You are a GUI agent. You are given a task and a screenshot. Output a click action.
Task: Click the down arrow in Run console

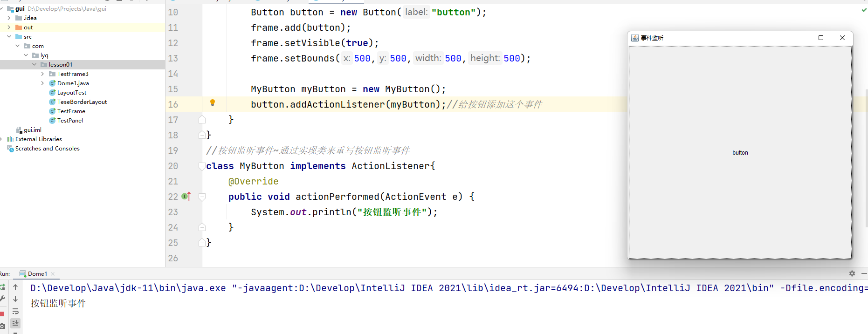tap(15, 299)
